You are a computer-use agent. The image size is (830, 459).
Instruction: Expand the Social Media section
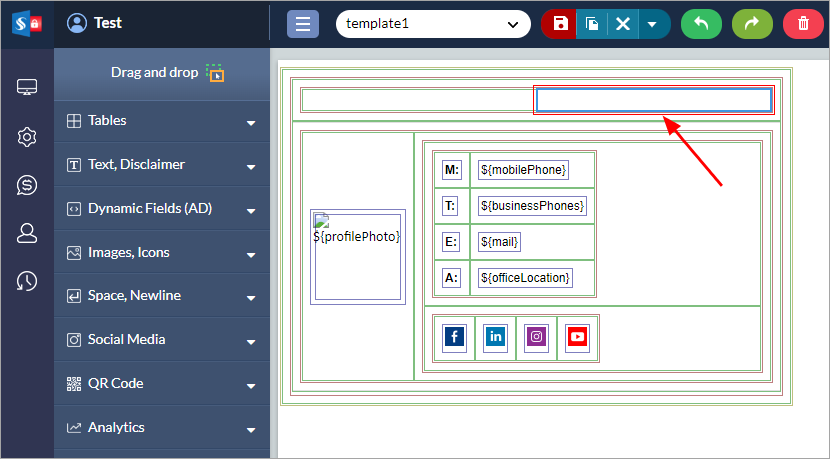pyautogui.click(x=161, y=340)
